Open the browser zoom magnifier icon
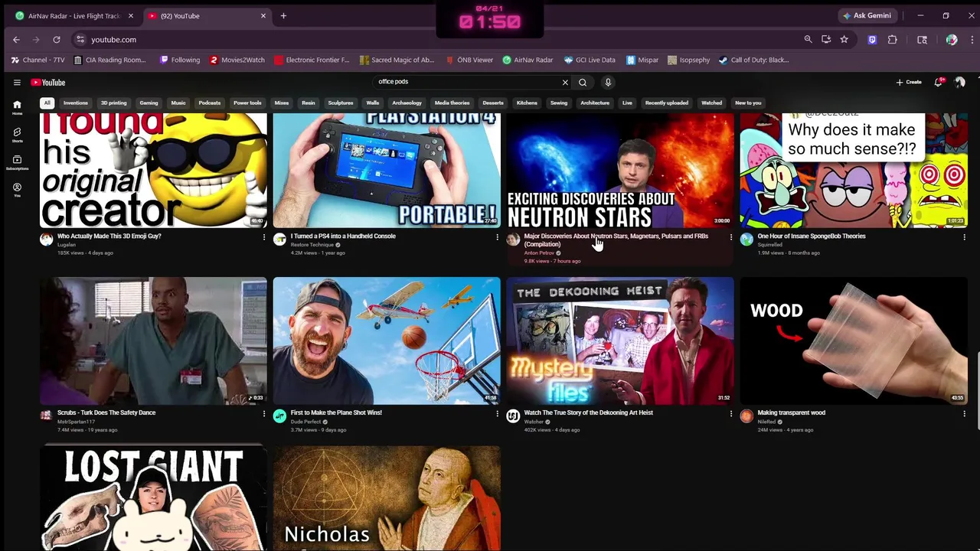Image resolution: width=980 pixels, height=551 pixels. pos(808,39)
